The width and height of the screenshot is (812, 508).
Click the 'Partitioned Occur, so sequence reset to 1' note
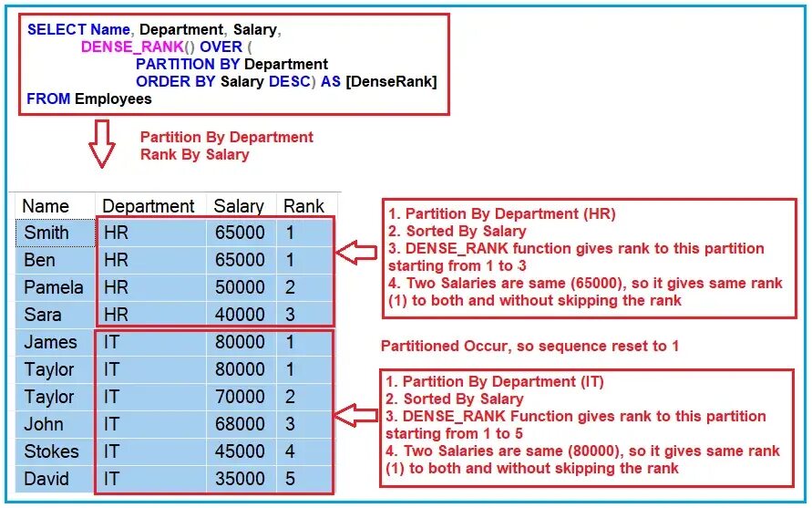click(529, 347)
